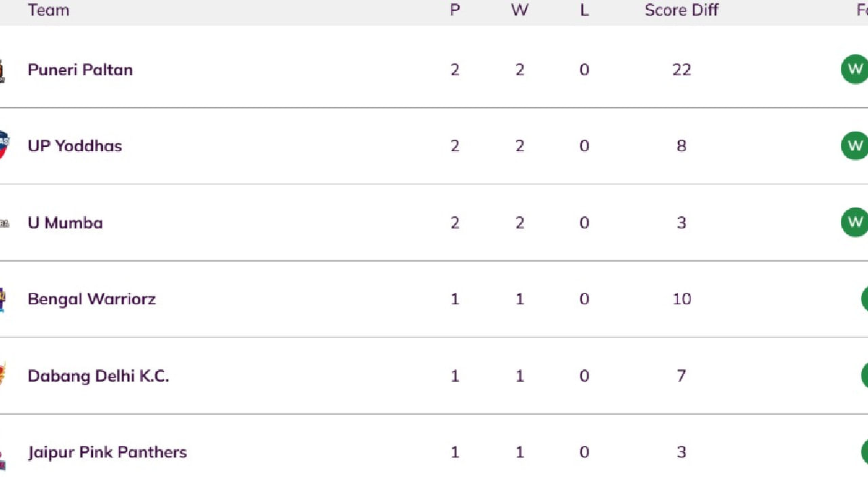The width and height of the screenshot is (868, 488).
Task: Click U Mumba's green W form badge
Action: point(854,222)
